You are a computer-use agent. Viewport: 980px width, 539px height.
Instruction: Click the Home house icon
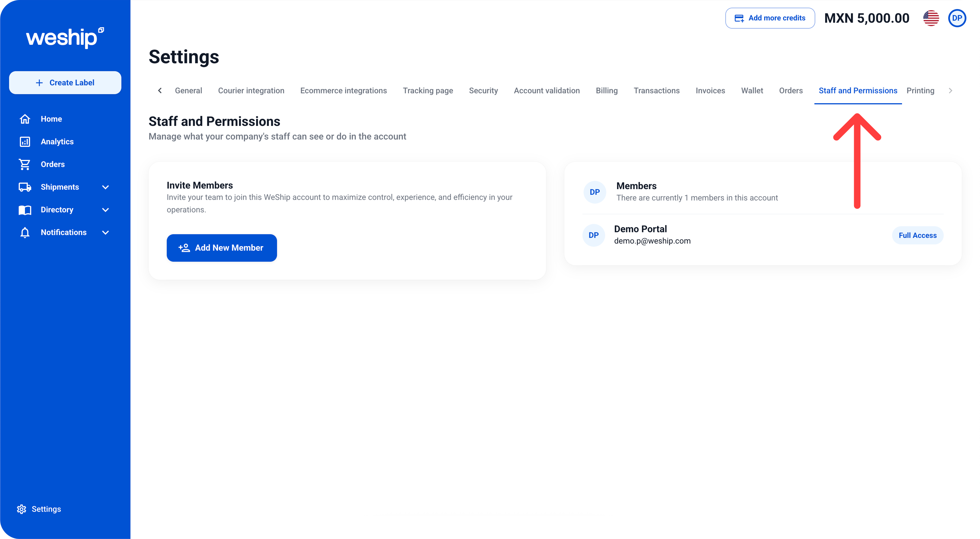coord(25,119)
